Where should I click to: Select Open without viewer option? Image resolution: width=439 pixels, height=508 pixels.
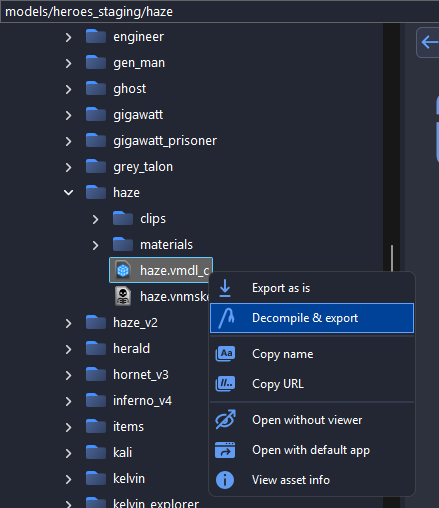pyautogui.click(x=312, y=420)
